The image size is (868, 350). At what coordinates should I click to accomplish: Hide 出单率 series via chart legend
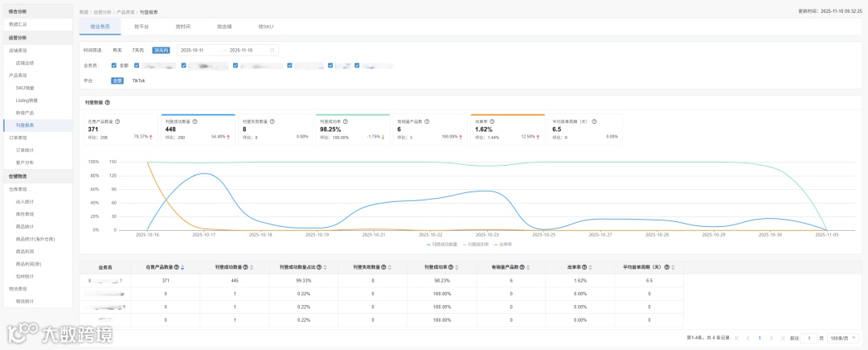point(502,244)
